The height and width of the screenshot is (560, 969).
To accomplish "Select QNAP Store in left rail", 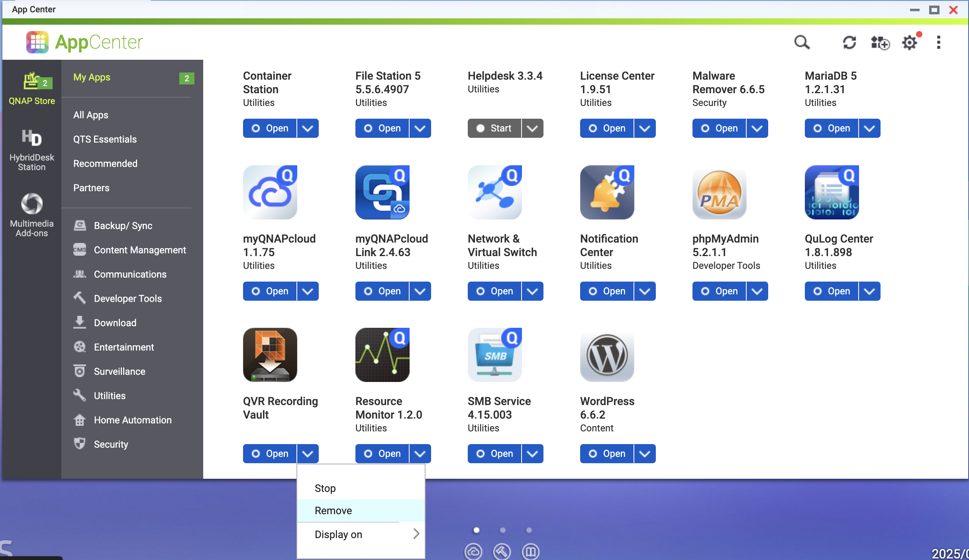I will coord(32,89).
